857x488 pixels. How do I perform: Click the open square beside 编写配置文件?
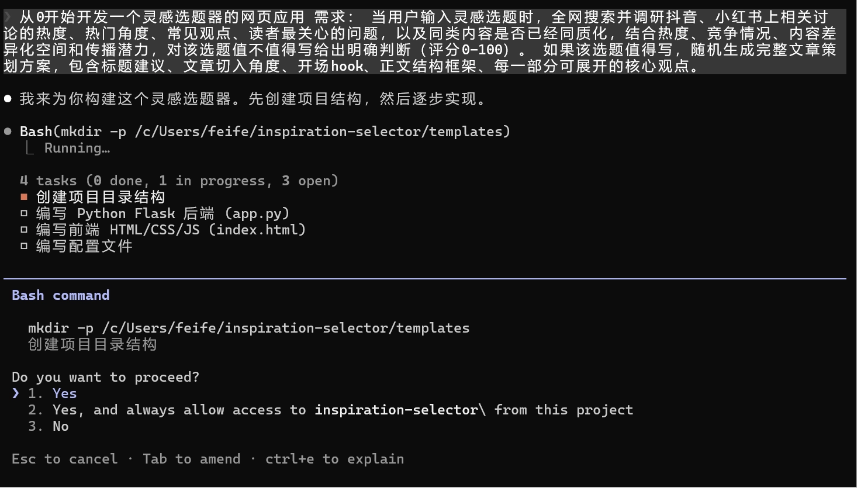[24, 245]
